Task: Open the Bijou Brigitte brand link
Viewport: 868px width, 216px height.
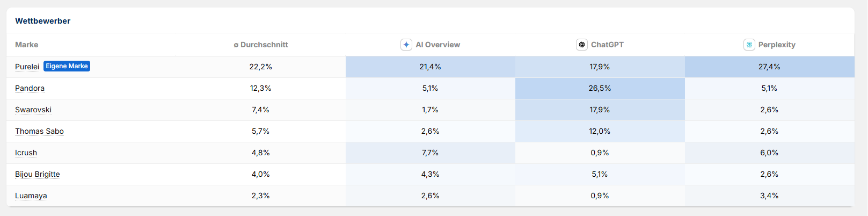Action: [38, 174]
